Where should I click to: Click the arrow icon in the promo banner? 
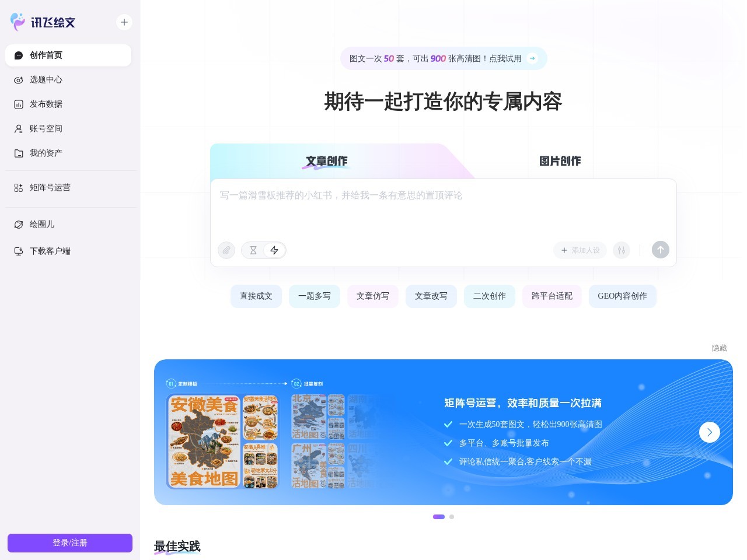coord(532,58)
